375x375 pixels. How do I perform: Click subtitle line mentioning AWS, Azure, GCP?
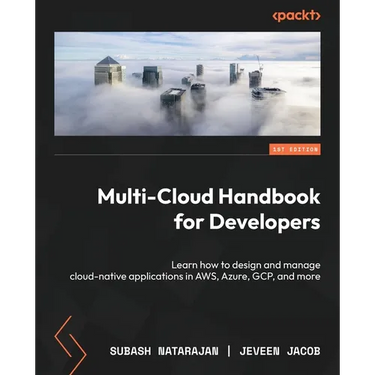click(x=195, y=277)
